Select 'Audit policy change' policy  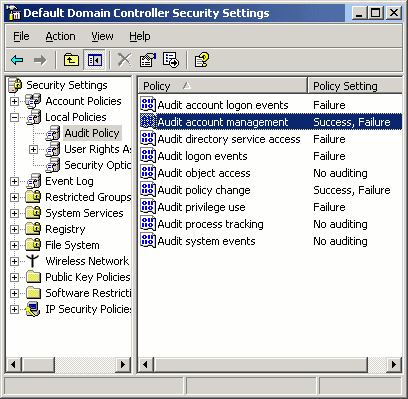(204, 190)
